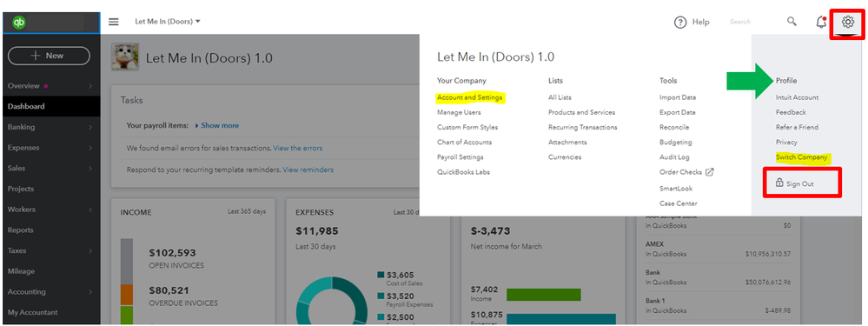The height and width of the screenshot is (326, 868).
Task: Open the Help question mark icon
Action: [x=679, y=22]
